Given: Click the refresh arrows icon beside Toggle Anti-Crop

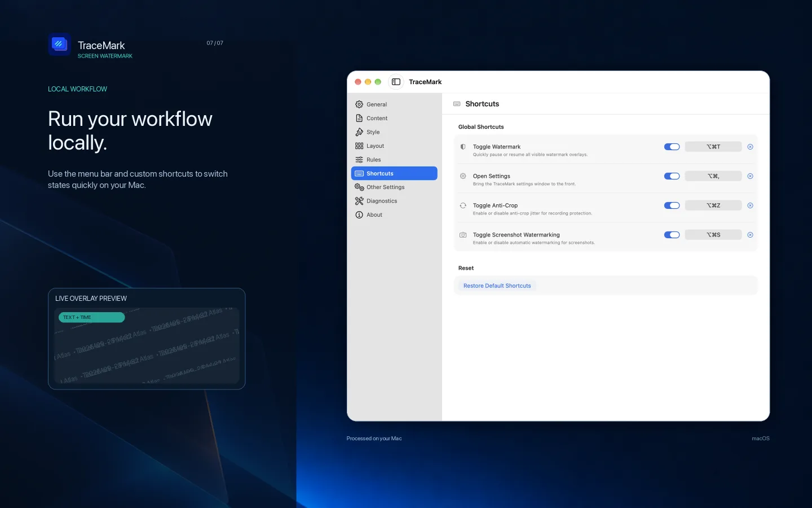Looking at the screenshot, I should pyautogui.click(x=463, y=205).
